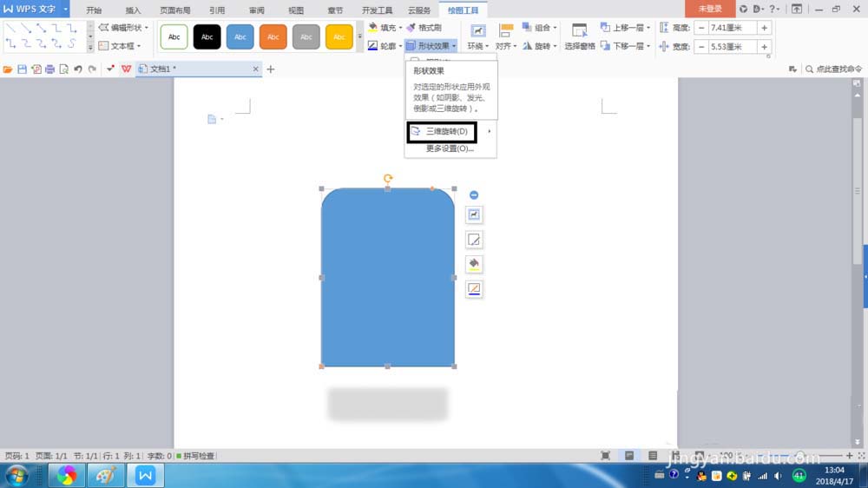Open the Group (组合) dropdown
The width and height of the screenshot is (868, 488).
tap(540, 28)
